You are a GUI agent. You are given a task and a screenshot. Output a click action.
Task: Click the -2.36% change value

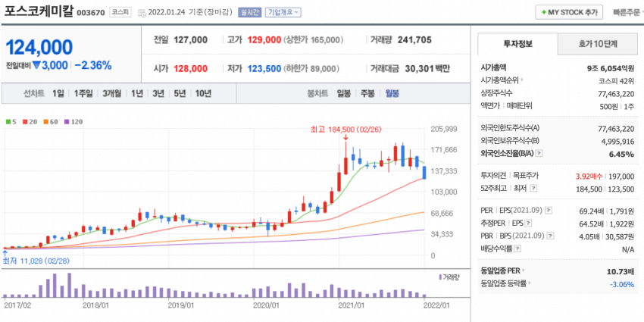tap(93, 65)
